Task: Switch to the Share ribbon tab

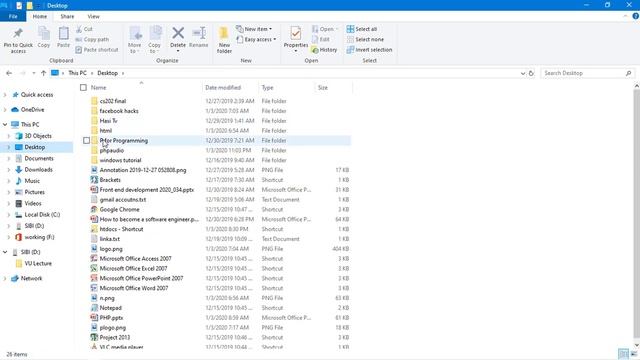Action: [67, 16]
